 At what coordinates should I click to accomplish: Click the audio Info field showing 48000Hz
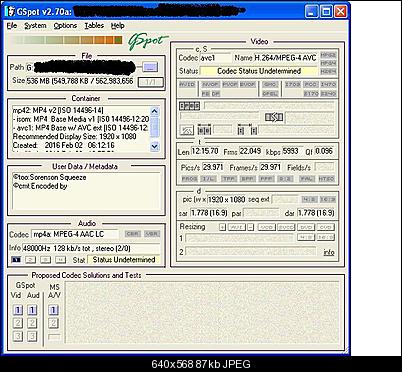pyautogui.click(x=91, y=248)
